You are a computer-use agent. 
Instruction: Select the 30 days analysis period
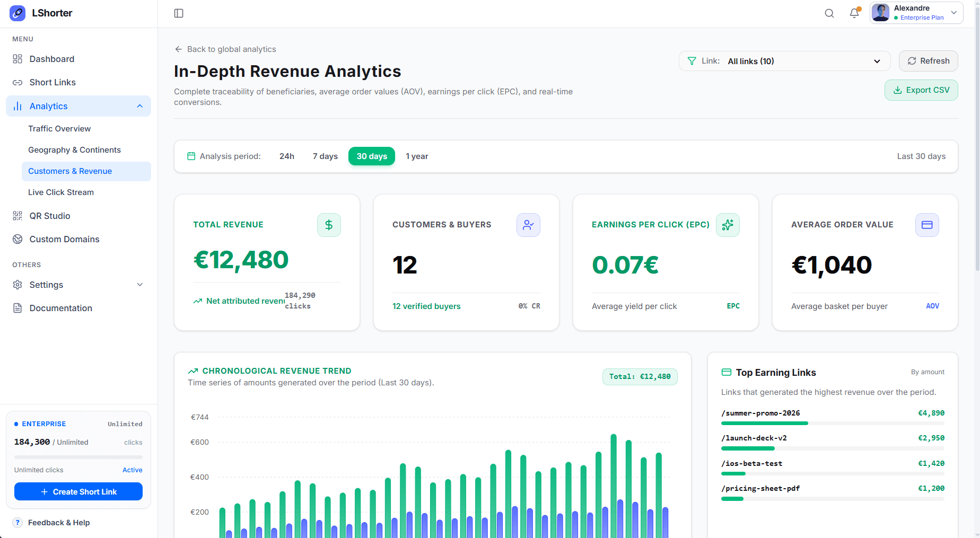[372, 156]
